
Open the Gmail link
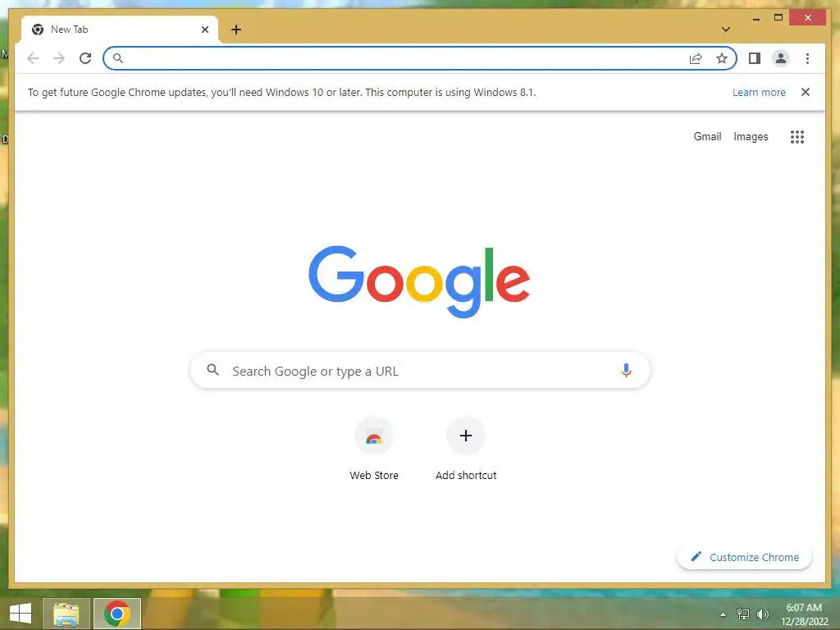707,137
